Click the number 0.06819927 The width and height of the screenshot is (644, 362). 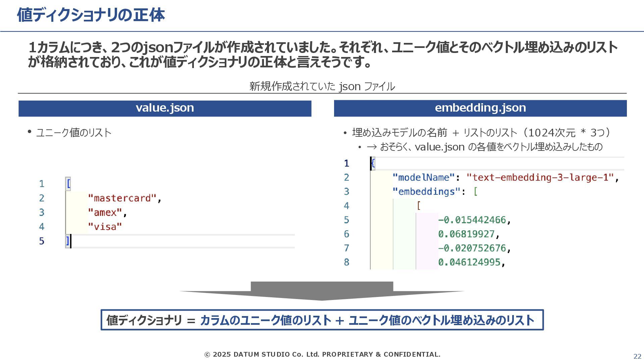coord(466,234)
